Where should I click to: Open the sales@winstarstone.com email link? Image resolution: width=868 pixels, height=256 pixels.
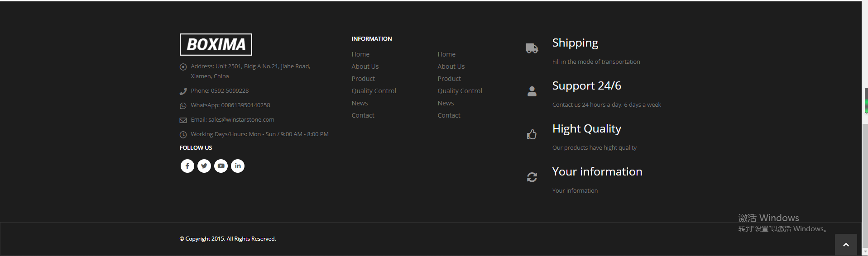tap(241, 120)
